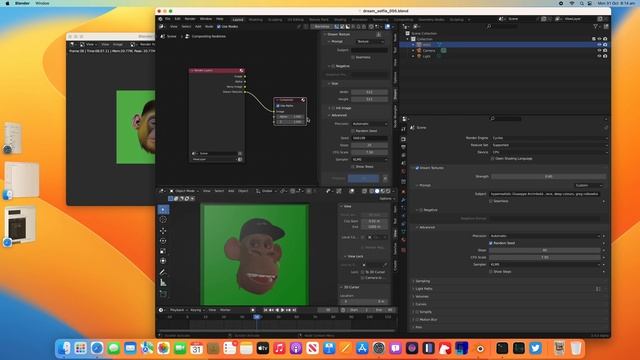This screenshot has width=640, height=360.
Task: Enable Open Shading Language checkbox
Action: point(493,159)
